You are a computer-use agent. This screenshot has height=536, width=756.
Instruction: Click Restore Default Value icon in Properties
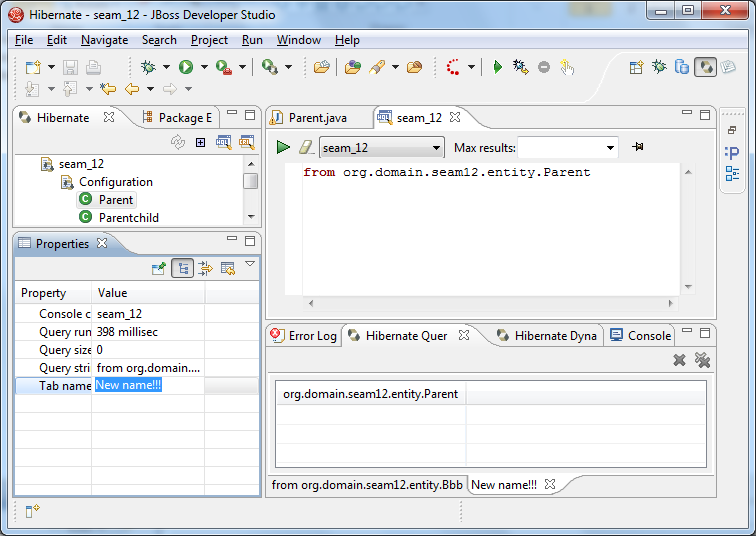coord(228,268)
